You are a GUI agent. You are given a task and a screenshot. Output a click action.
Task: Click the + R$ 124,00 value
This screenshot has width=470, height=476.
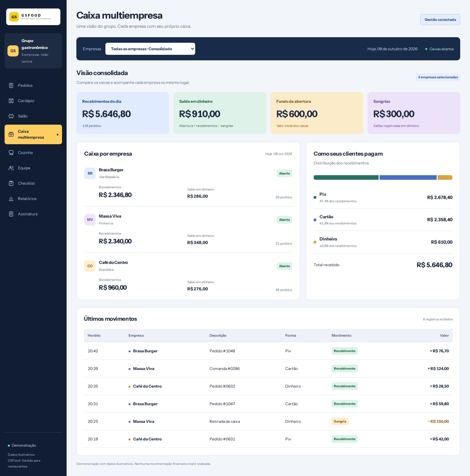click(438, 369)
